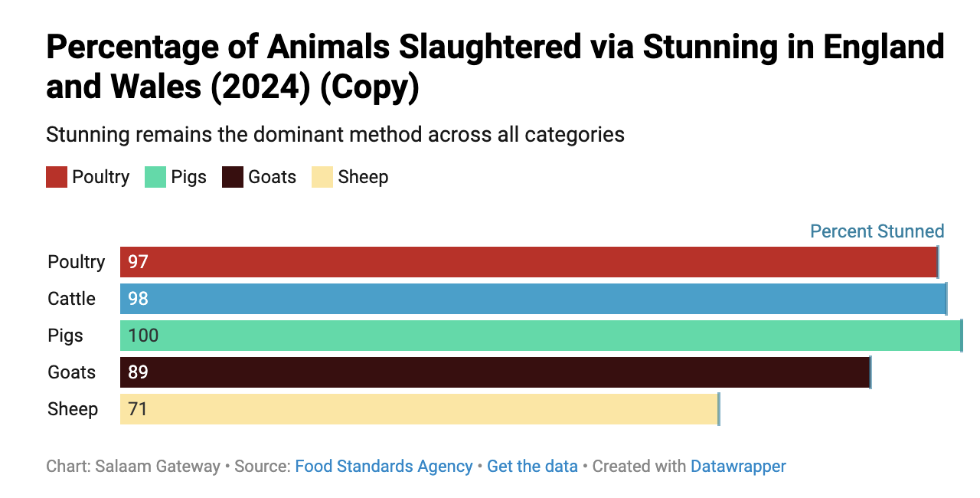Click the Percent Stunned column header

(x=877, y=231)
